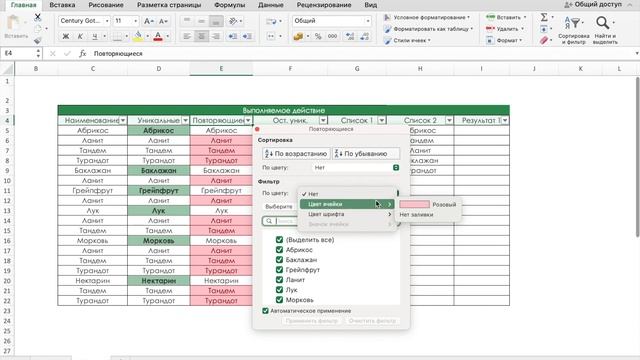The height and width of the screenshot is (360, 640).
Task: Increase indent in ribbon
Action: click(247, 36)
